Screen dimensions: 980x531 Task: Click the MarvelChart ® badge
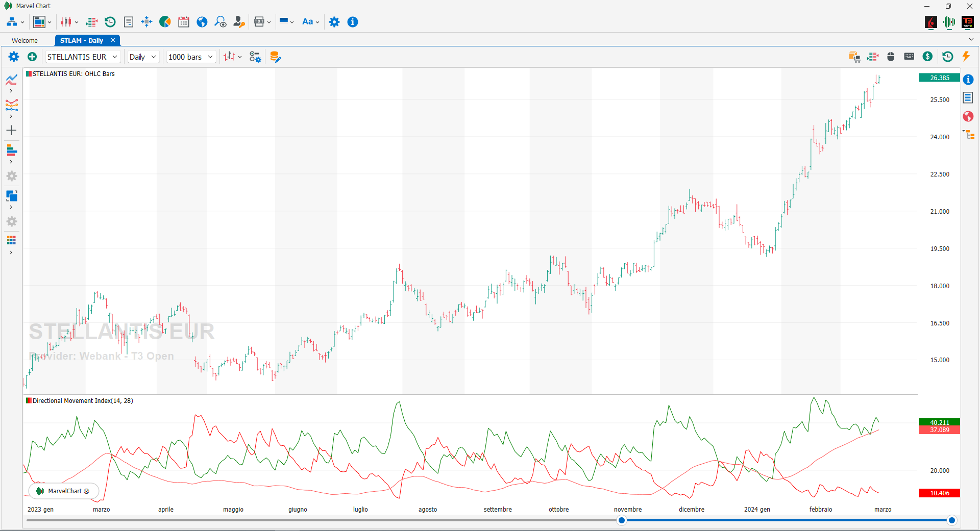coord(64,491)
